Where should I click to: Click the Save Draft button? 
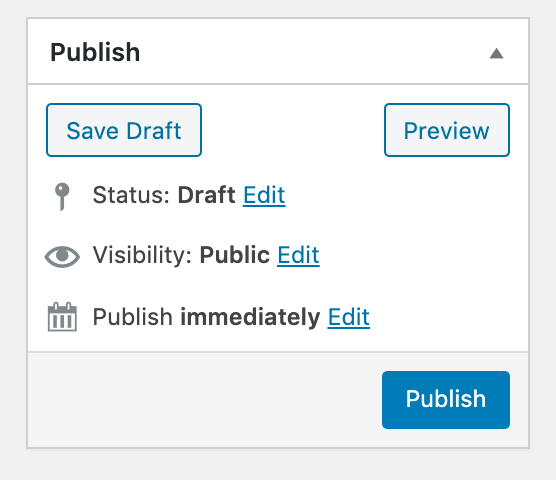(x=124, y=130)
